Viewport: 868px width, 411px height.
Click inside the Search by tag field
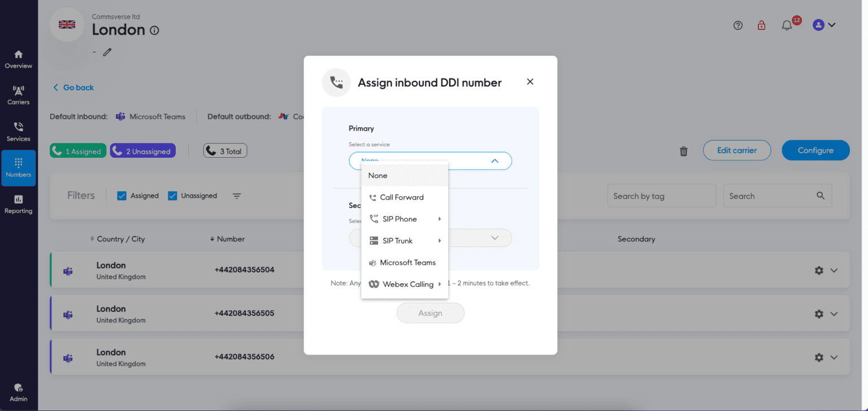[661, 196]
